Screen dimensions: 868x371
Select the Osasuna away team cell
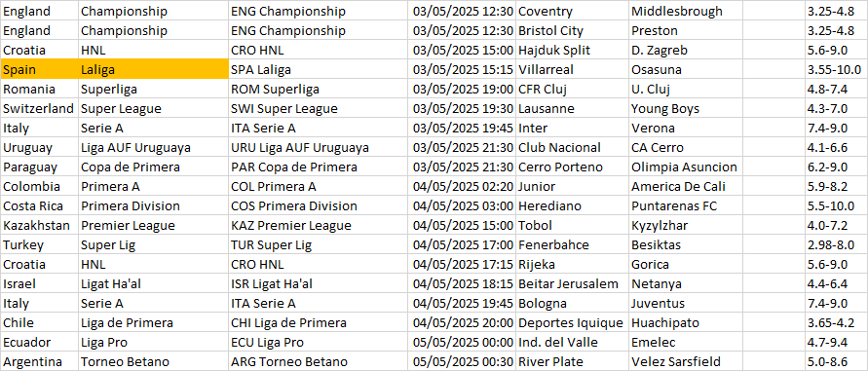(717, 70)
